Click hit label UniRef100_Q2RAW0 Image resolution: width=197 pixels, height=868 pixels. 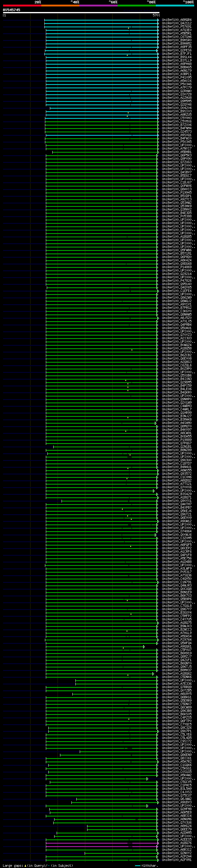[x=176, y=91]
